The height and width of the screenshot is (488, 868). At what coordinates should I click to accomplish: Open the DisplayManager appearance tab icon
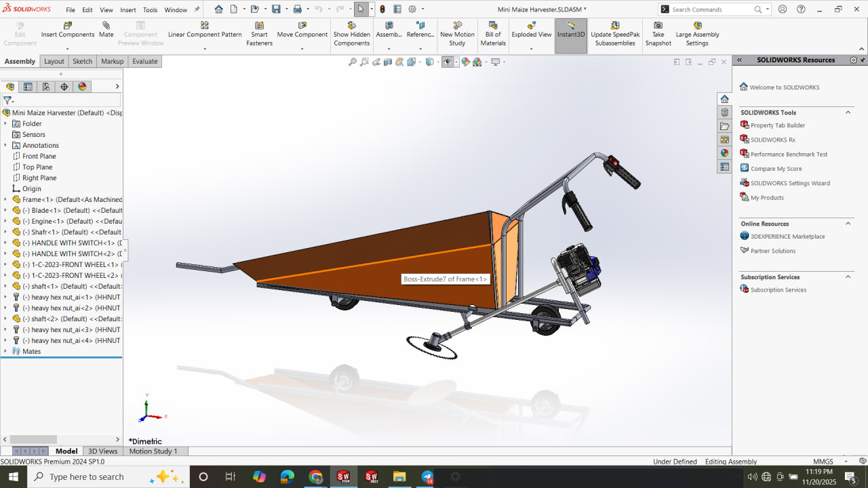[x=82, y=87]
